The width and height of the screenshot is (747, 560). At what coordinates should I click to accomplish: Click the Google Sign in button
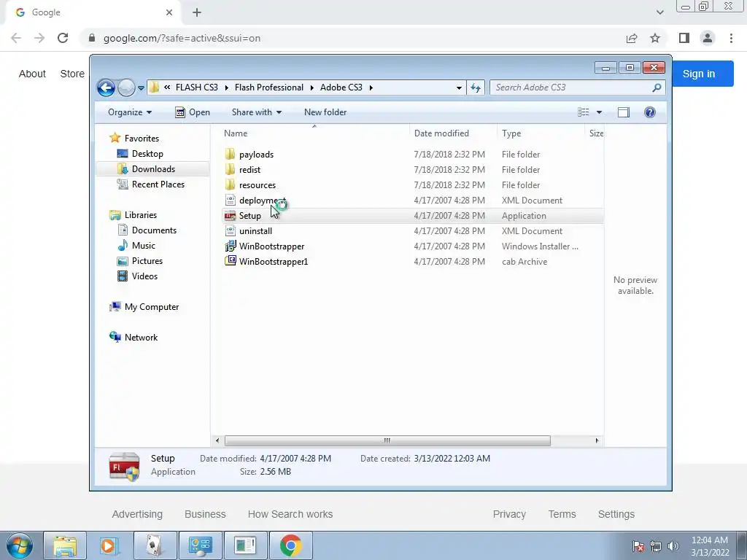(x=698, y=74)
